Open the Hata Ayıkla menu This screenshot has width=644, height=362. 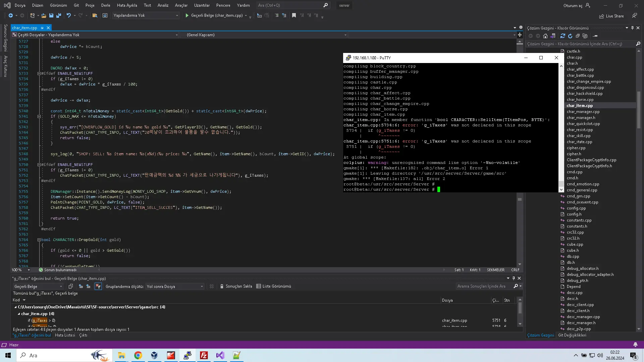(127, 5)
